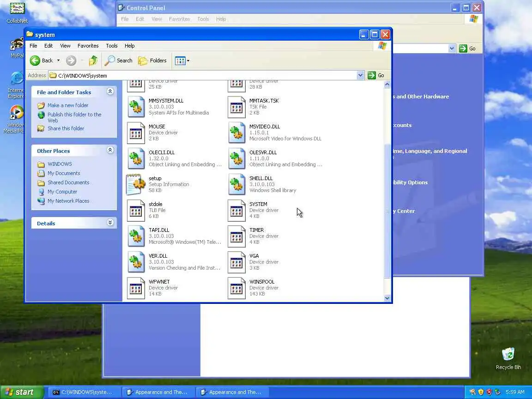Select the MSVIDEO.DLL file icon
The width and height of the screenshot is (532, 399).
[236, 133]
